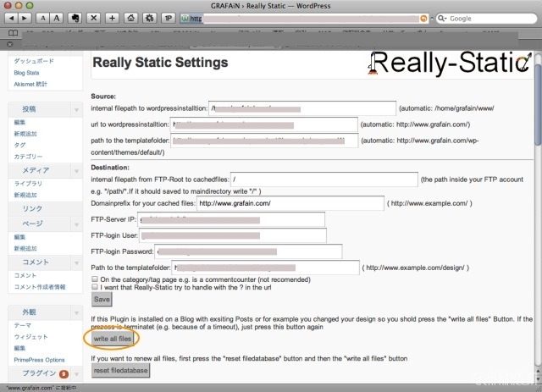
Task: Open the コメント作成者情報 link
Action: coord(40,287)
